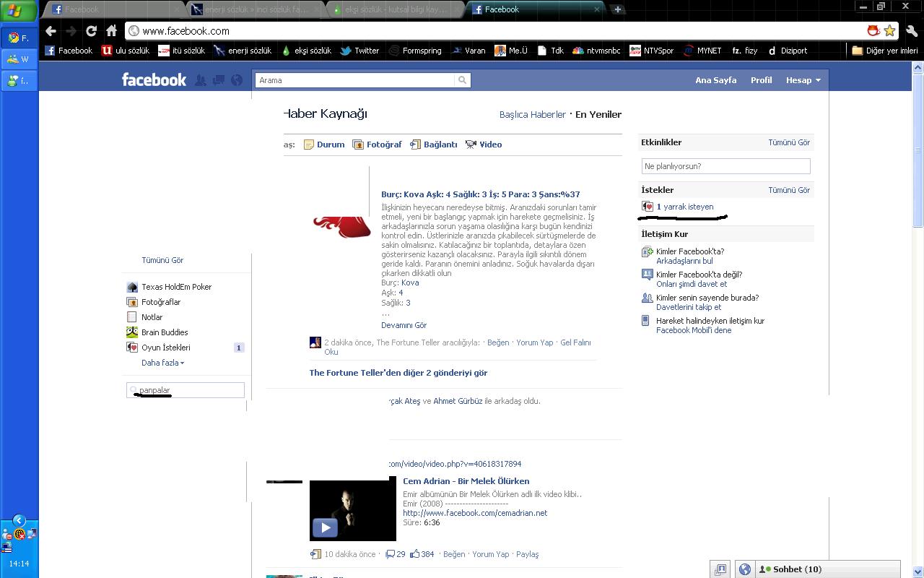Choose Bağlantı in the share bar
The image size is (924, 578).
tap(434, 144)
